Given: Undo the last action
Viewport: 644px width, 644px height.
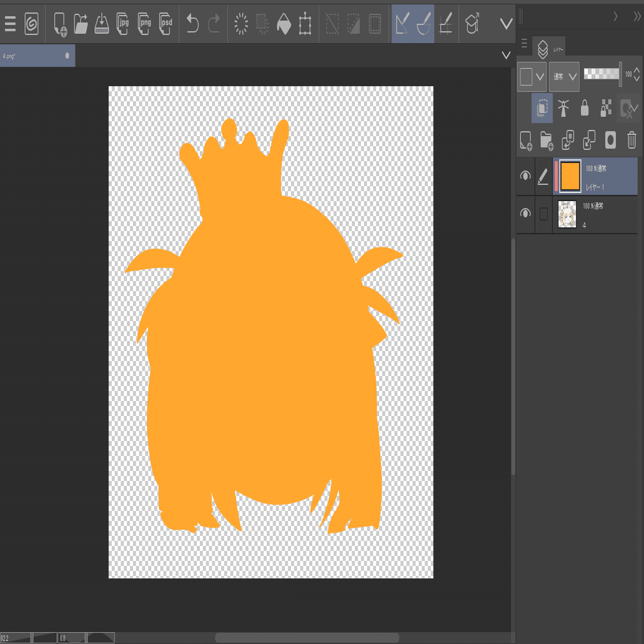Looking at the screenshot, I should tap(192, 23).
